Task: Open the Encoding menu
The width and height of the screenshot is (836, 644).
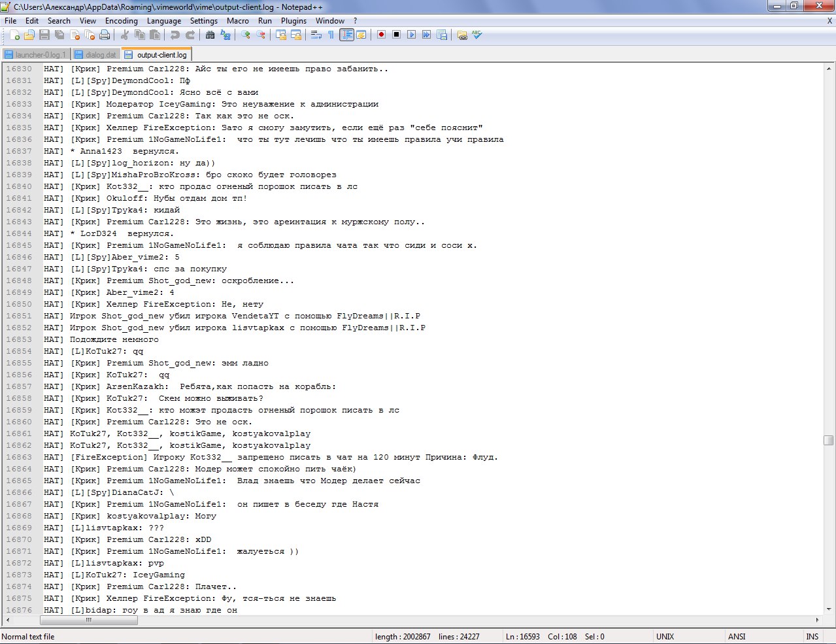Action: coord(122,21)
